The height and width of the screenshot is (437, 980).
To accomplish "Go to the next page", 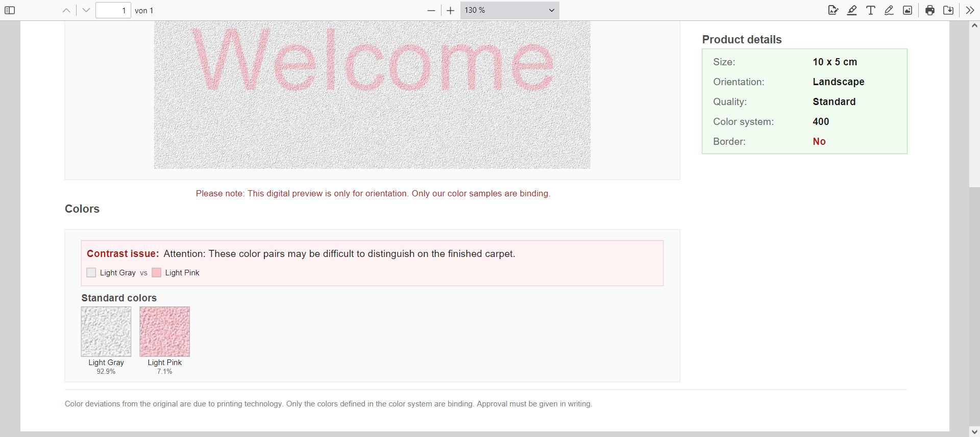I will (86, 10).
